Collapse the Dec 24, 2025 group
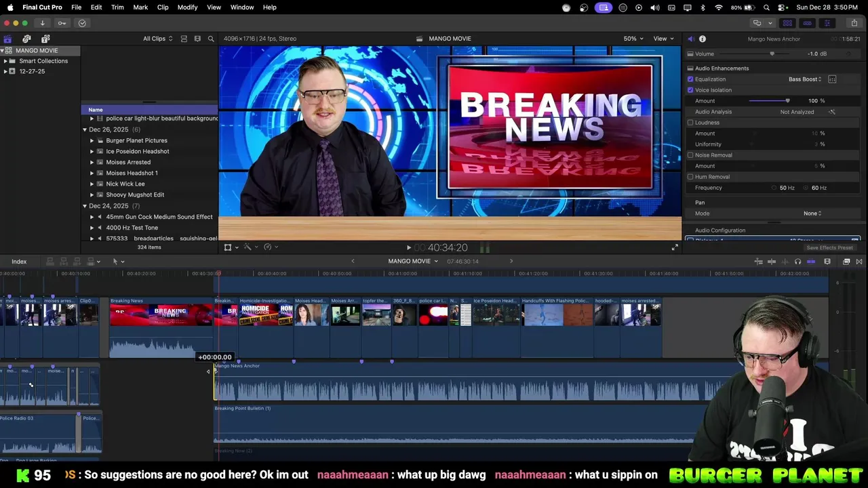Image resolution: width=868 pixels, height=488 pixels. [85, 206]
